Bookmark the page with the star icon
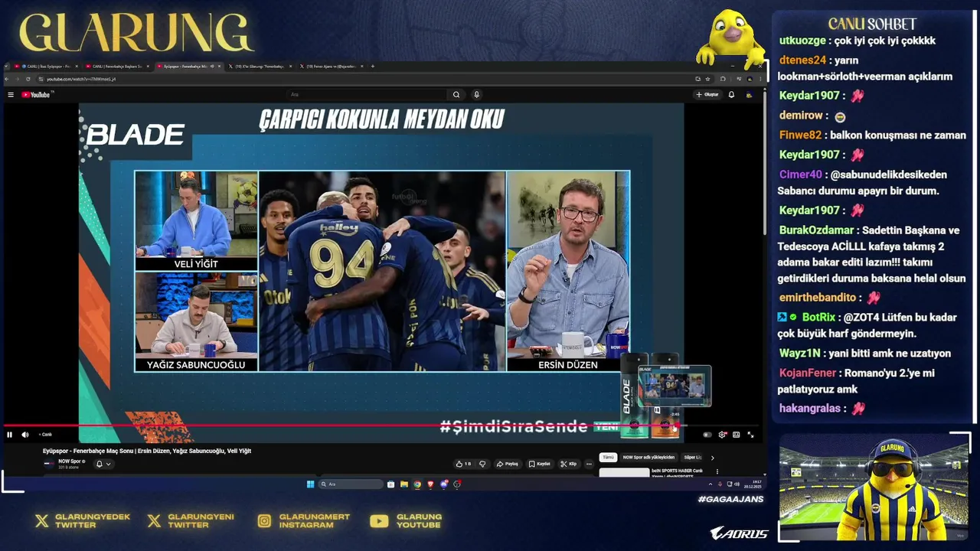980x551 pixels. (x=707, y=79)
